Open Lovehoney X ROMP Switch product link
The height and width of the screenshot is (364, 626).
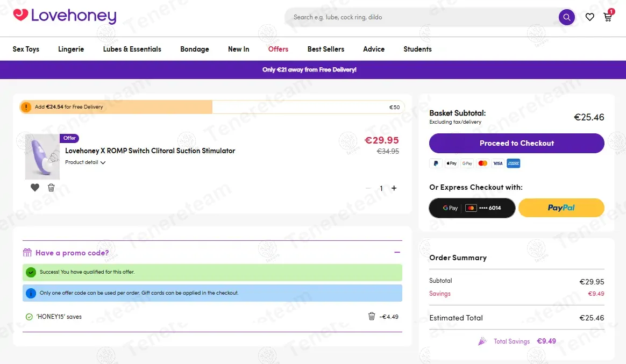(150, 151)
